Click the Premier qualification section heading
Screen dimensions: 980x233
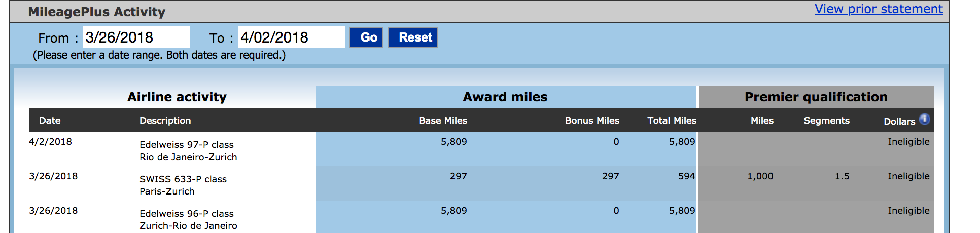coord(816,97)
